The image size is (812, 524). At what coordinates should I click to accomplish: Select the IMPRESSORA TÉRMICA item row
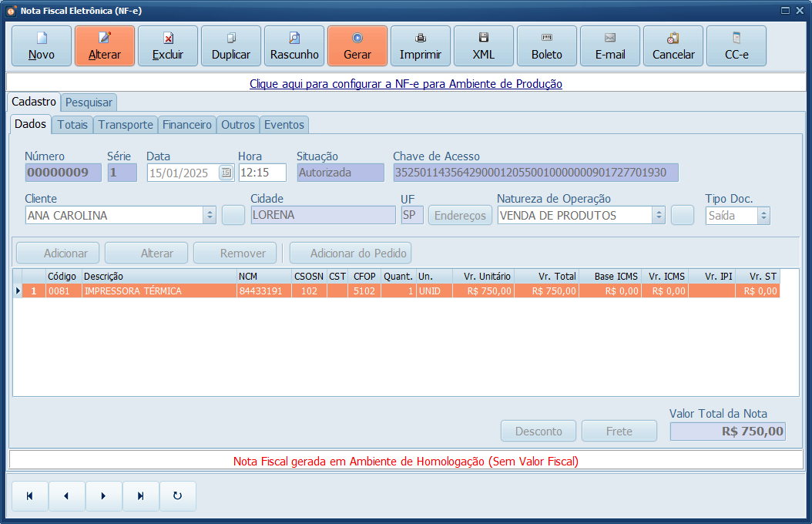click(154, 291)
